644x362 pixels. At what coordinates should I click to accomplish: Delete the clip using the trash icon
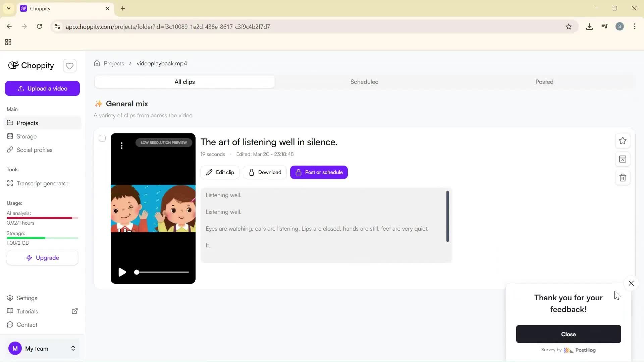pyautogui.click(x=623, y=178)
